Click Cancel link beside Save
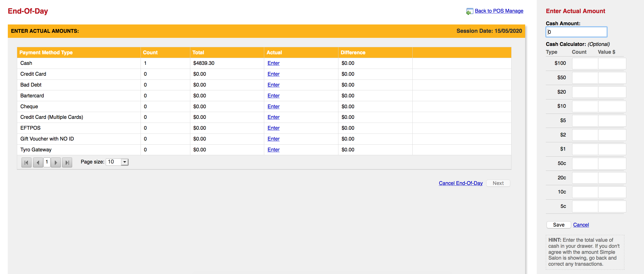 (x=581, y=225)
